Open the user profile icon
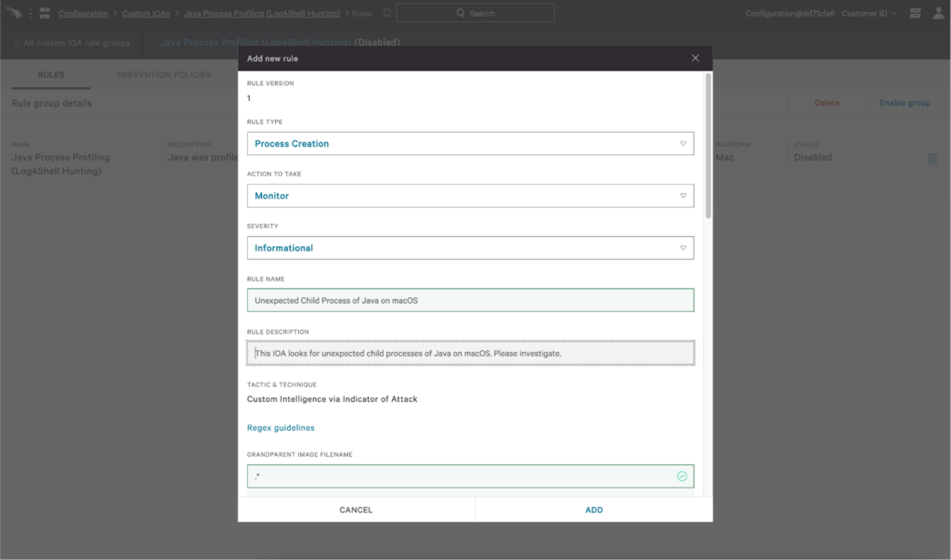 [x=938, y=13]
